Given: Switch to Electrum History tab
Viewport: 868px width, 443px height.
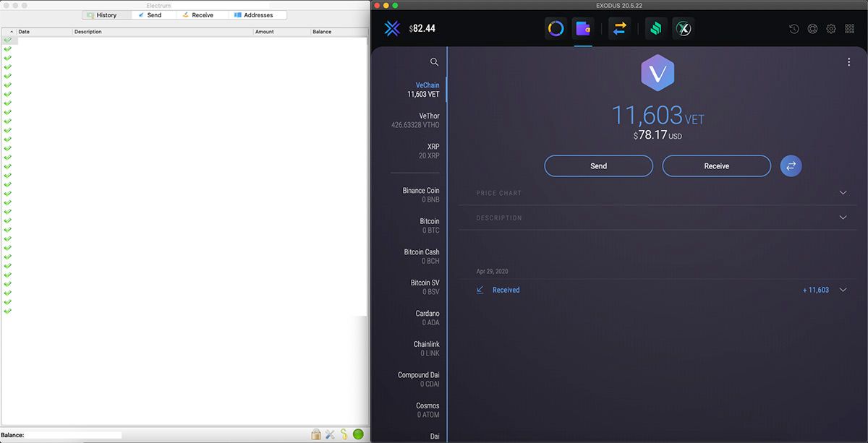Looking at the screenshot, I should coord(106,15).
